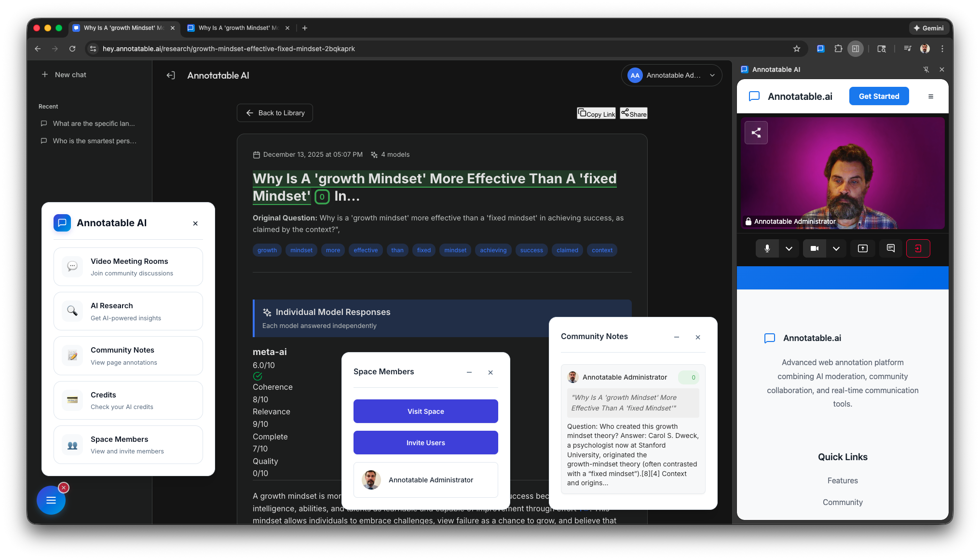Open the Annotatable Administrator account dropdown
This screenshot has height=560, width=980.
671,75
